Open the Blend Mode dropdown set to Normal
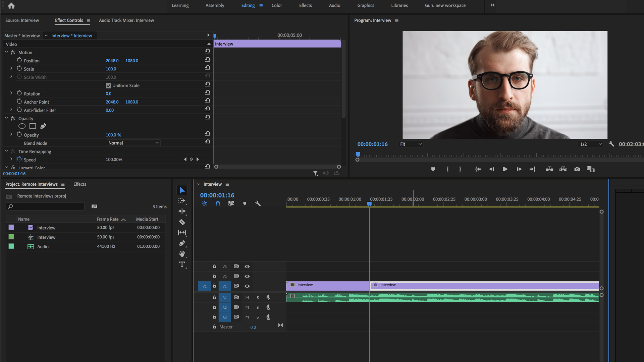This screenshot has height=362, width=644. click(x=133, y=143)
